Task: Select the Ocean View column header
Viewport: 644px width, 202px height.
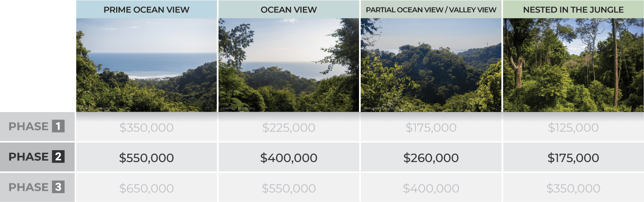Action: point(289,9)
